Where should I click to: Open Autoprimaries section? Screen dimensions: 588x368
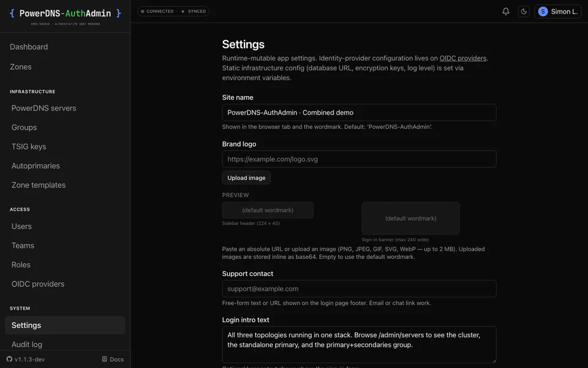pos(36,166)
